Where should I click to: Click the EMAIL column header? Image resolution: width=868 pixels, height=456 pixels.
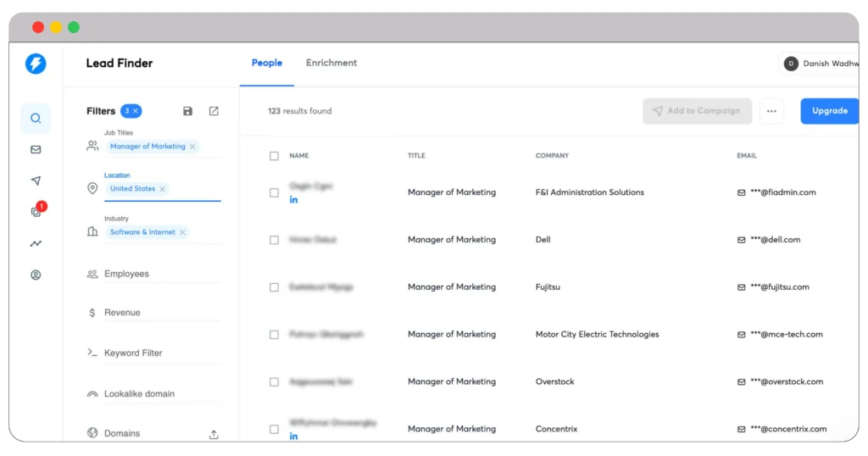point(746,156)
